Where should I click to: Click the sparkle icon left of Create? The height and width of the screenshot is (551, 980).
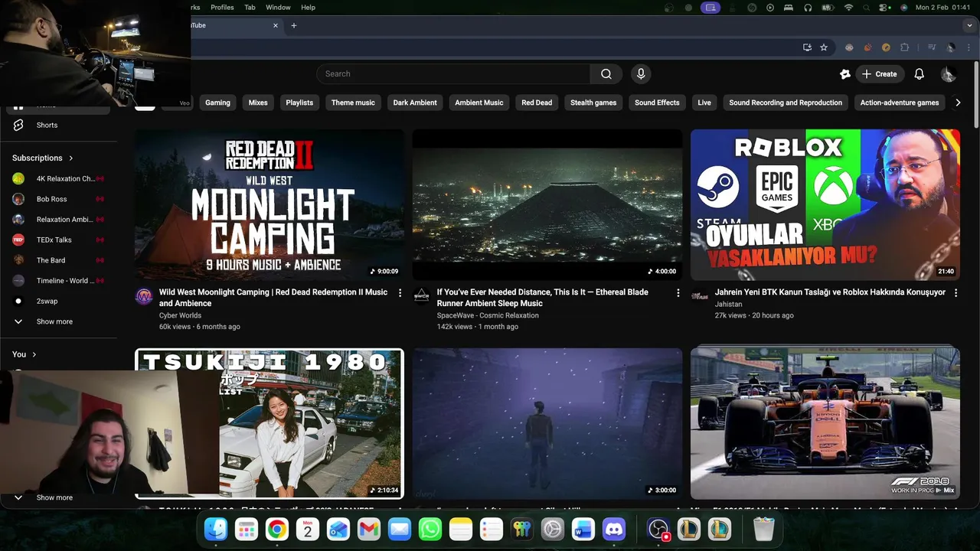(x=844, y=74)
